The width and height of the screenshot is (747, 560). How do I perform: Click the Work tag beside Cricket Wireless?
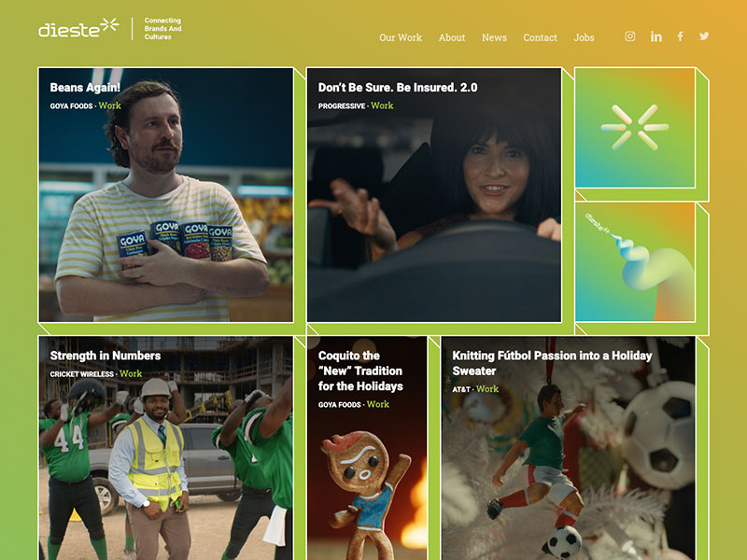(x=131, y=374)
